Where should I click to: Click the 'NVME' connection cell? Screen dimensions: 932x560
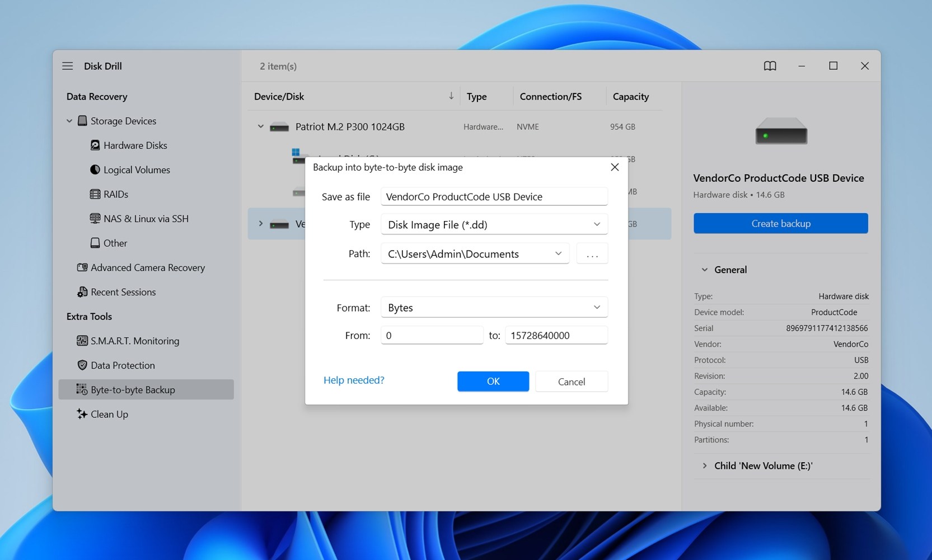(528, 127)
